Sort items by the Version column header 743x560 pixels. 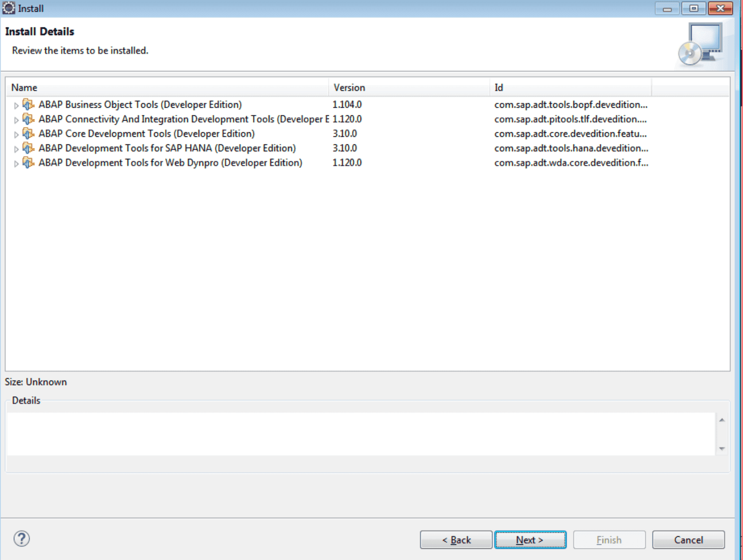click(x=350, y=87)
